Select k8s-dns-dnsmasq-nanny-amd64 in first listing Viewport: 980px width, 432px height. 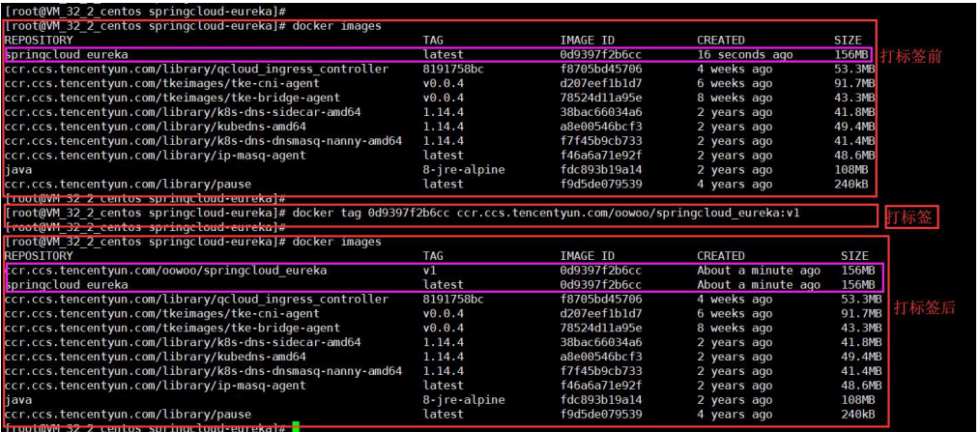[x=203, y=141]
